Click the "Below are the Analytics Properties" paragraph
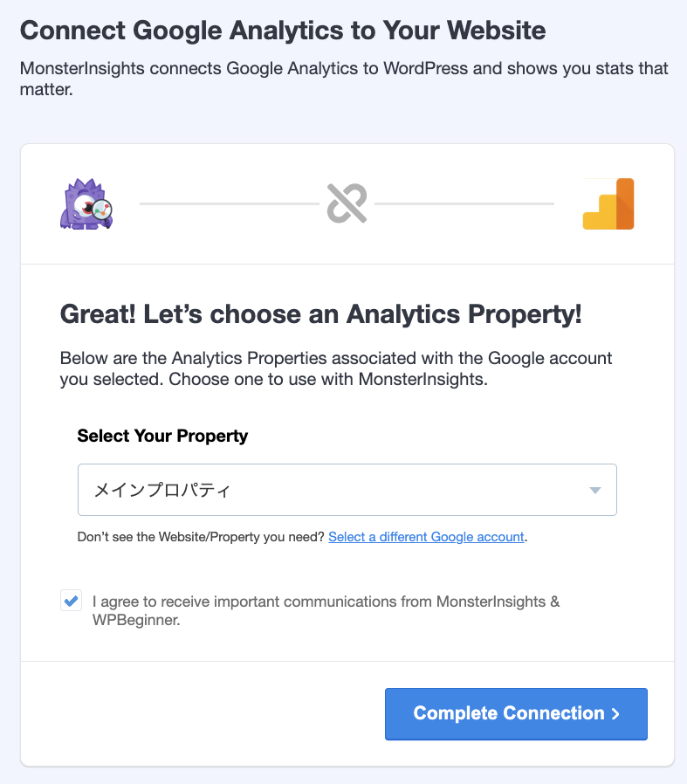The image size is (687, 784). point(336,368)
